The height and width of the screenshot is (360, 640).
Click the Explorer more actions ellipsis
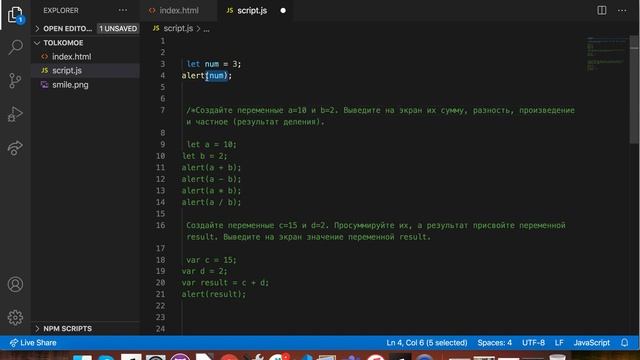pos(122,10)
